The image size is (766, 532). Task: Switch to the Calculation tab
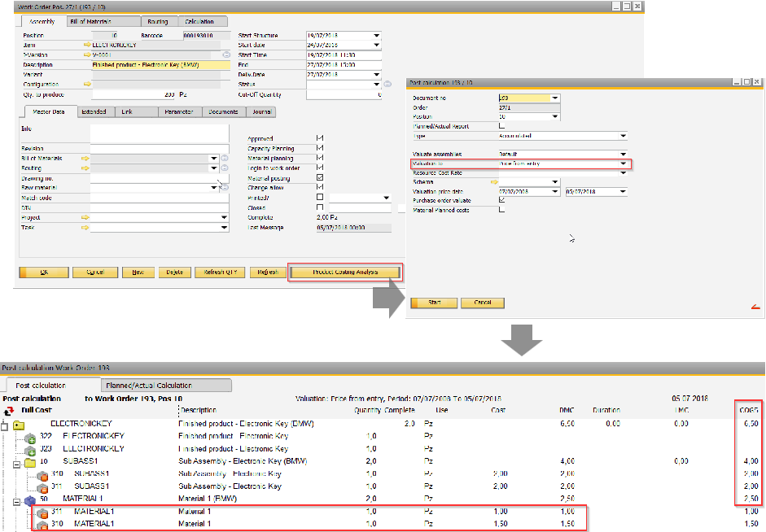203,21
